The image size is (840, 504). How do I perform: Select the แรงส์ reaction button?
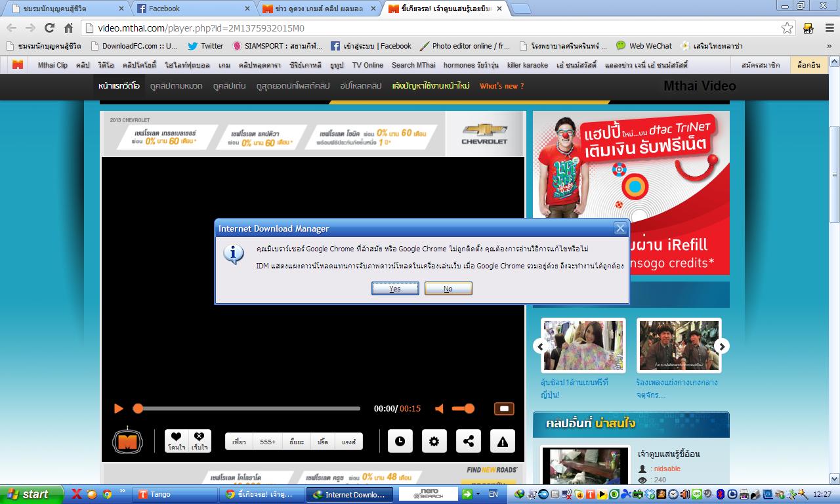(x=349, y=442)
